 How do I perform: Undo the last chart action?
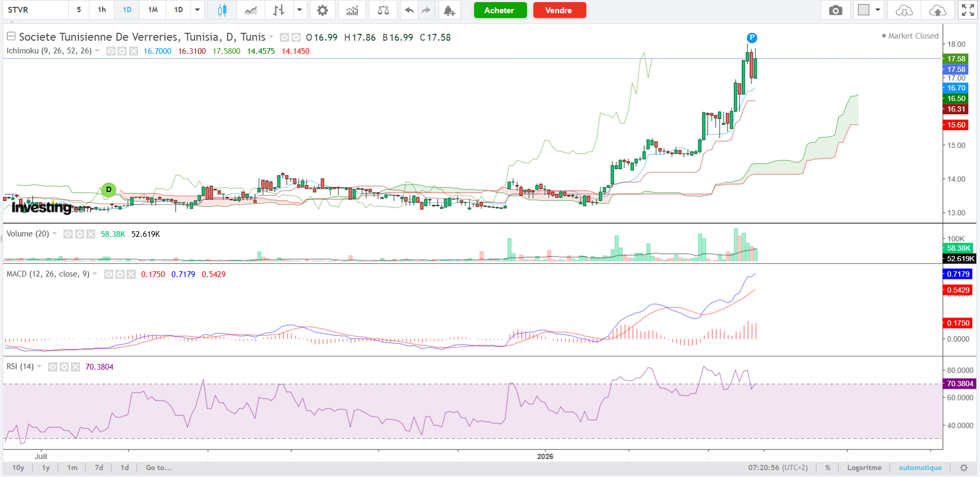[409, 10]
